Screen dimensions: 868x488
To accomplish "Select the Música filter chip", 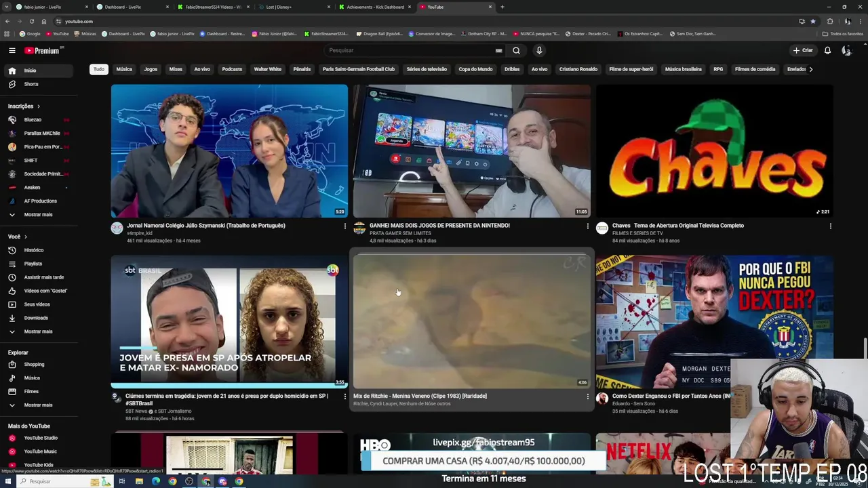I will click(x=124, y=69).
